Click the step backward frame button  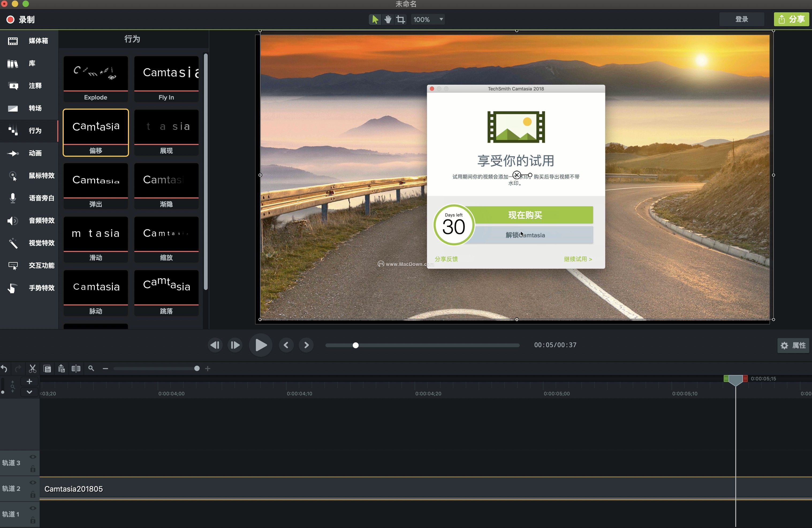215,345
